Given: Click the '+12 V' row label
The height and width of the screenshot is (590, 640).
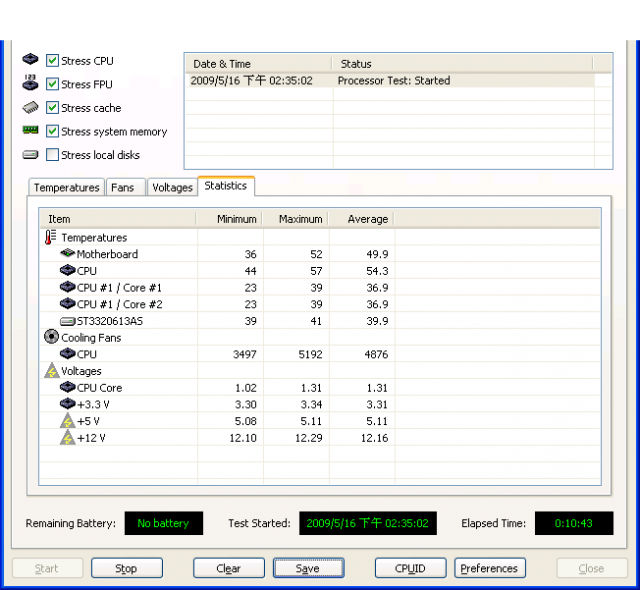Looking at the screenshot, I should click(91, 438).
